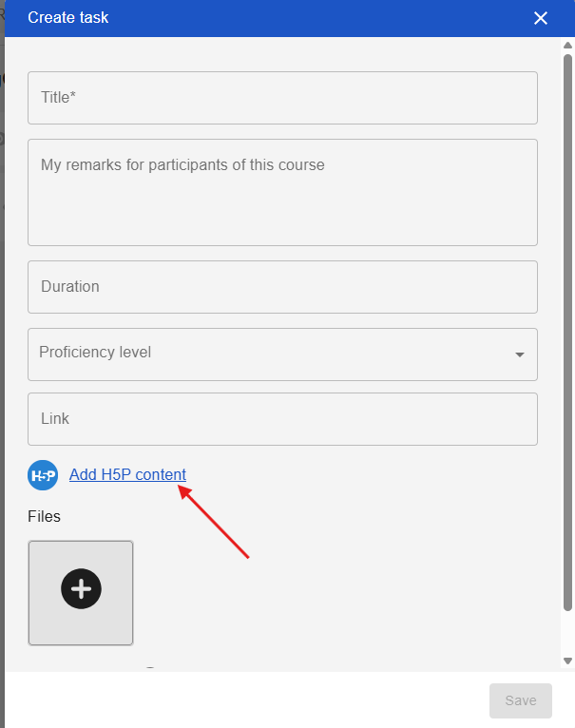Click the H5P logo icon
Image resolution: width=575 pixels, height=728 pixels.
point(43,475)
